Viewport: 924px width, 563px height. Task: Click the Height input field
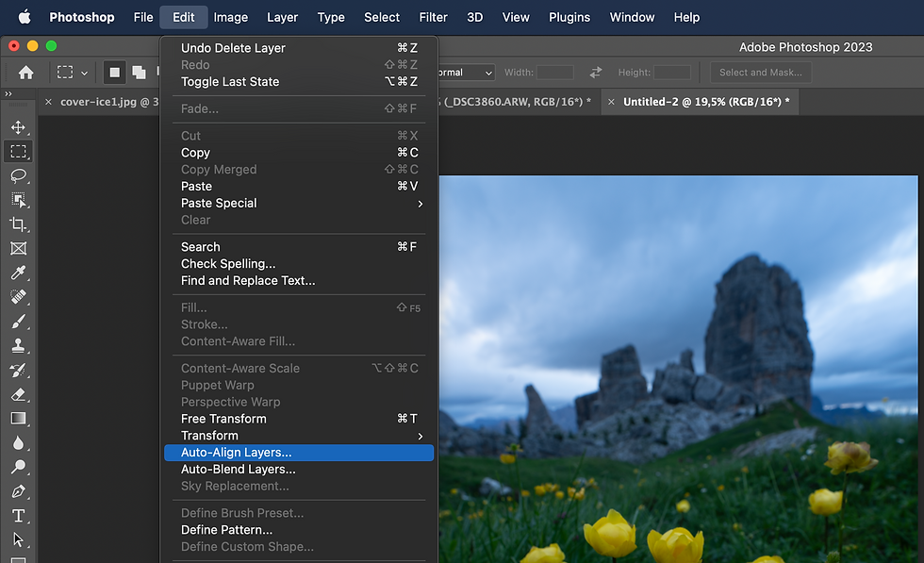pos(671,73)
